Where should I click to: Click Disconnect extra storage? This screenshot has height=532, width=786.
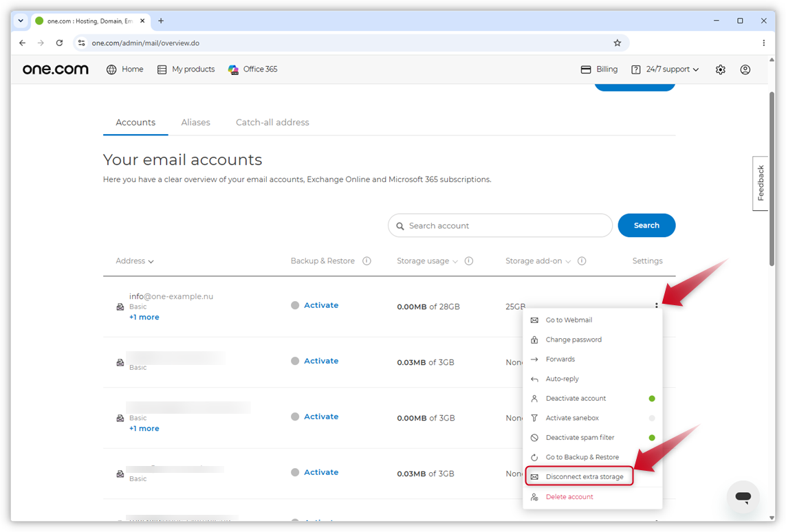pos(580,476)
